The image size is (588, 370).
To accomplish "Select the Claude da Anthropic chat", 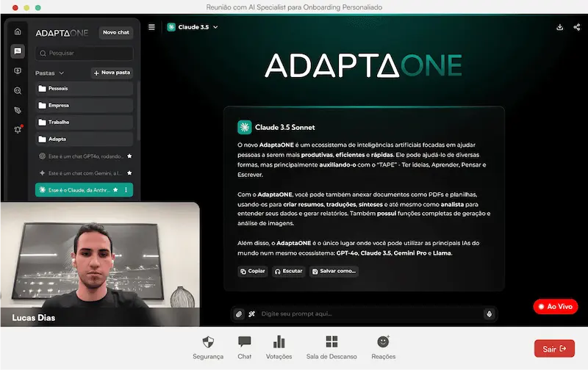I will pyautogui.click(x=84, y=190).
